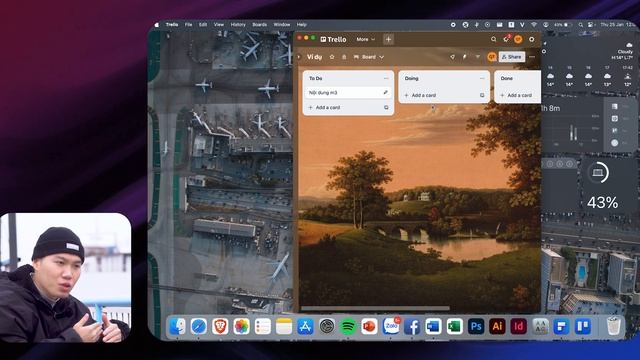This screenshot has height=360, width=640.
Task: Click the Wi-Fi status icon in menu bar
Action: [x=533, y=25]
